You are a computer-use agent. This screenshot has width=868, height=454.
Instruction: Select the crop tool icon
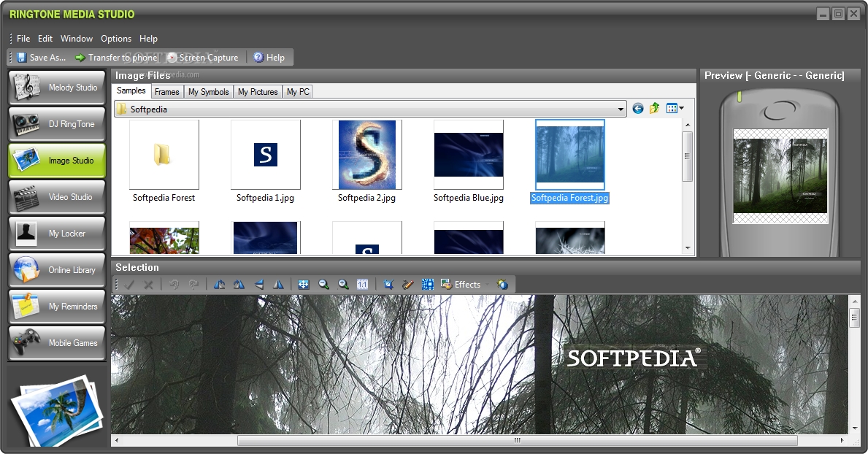coord(388,285)
